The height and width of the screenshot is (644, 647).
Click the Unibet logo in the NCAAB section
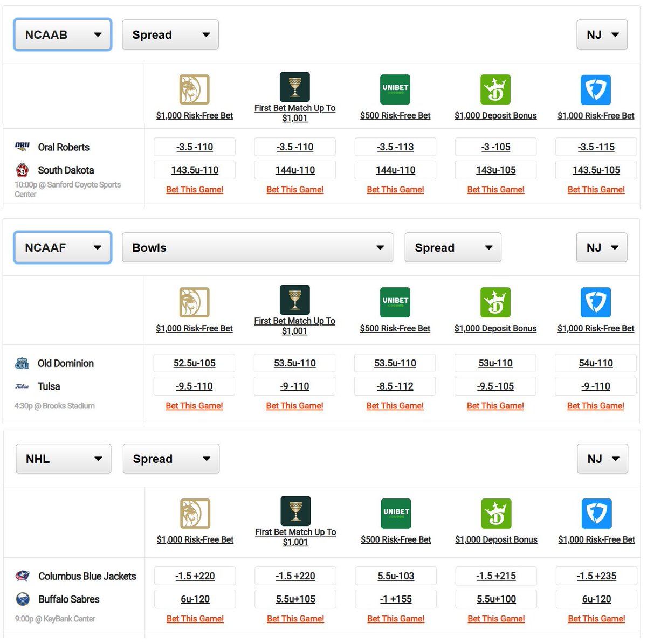[395, 89]
